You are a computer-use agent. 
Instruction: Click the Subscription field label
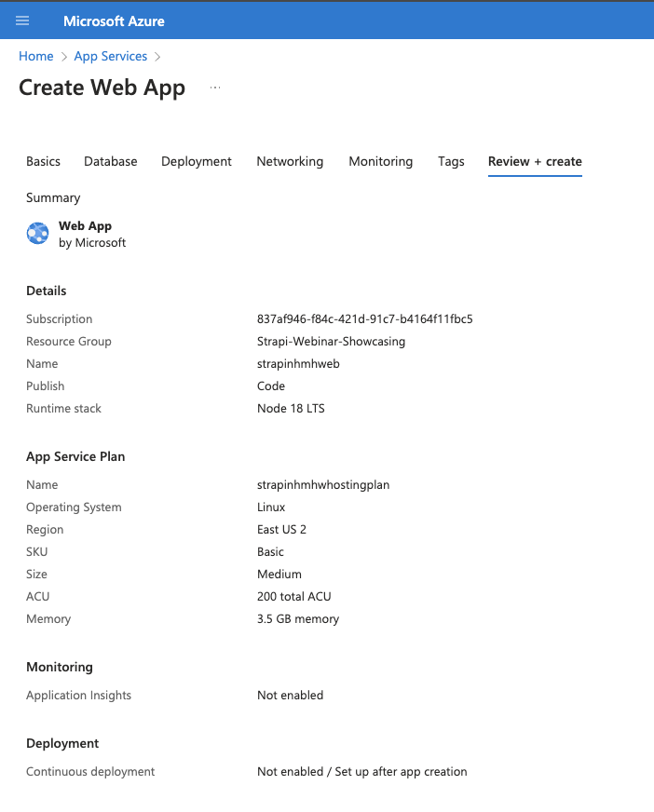point(59,319)
